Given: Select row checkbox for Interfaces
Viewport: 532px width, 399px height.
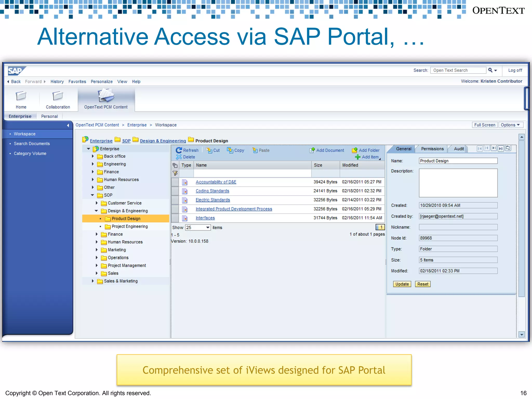Looking at the screenshot, I should pos(175,218).
